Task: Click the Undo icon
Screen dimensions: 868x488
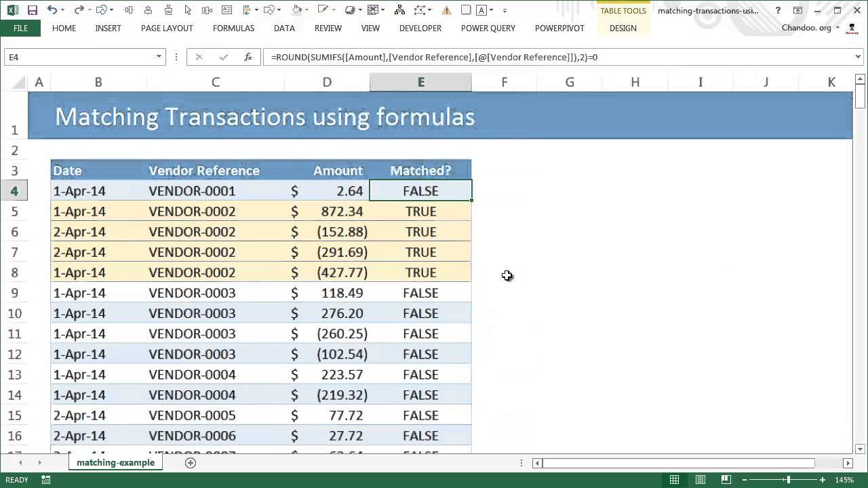Action: pyautogui.click(x=51, y=10)
